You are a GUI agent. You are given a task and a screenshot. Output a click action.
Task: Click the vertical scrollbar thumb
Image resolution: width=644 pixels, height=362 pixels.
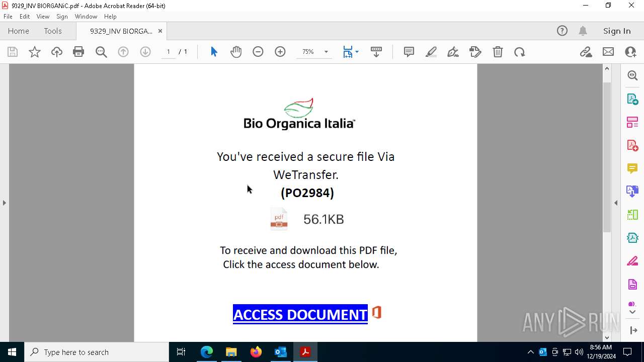[607, 157]
